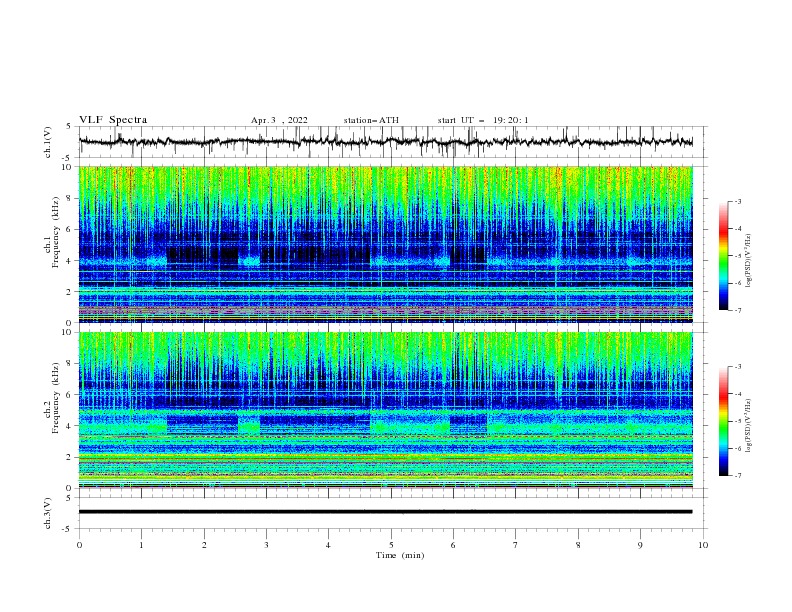Click the "ch.1(V)" axis label

tap(48, 142)
